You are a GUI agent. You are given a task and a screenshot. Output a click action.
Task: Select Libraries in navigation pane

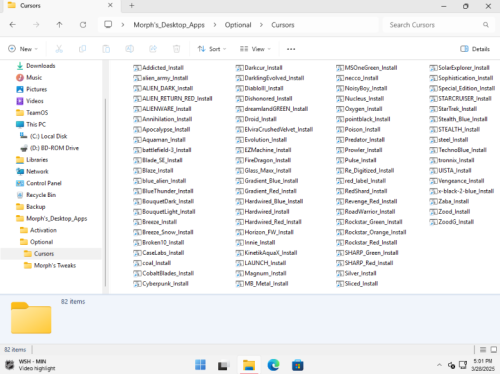pyautogui.click(x=37, y=160)
